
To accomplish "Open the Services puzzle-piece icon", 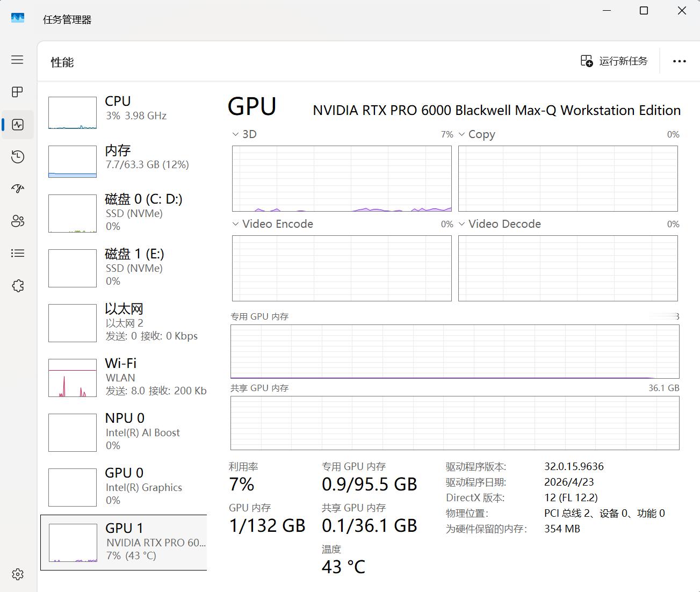I will pos(18,285).
